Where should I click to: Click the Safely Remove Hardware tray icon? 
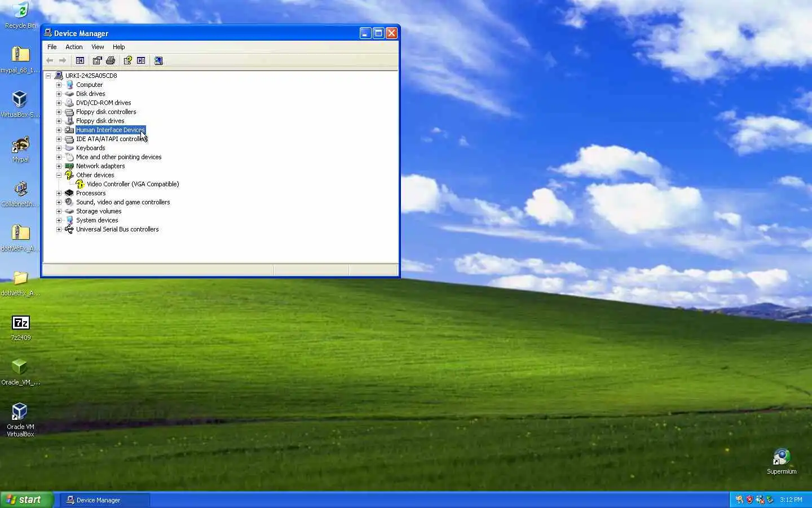pyautogui.click(x=770, y=500)
